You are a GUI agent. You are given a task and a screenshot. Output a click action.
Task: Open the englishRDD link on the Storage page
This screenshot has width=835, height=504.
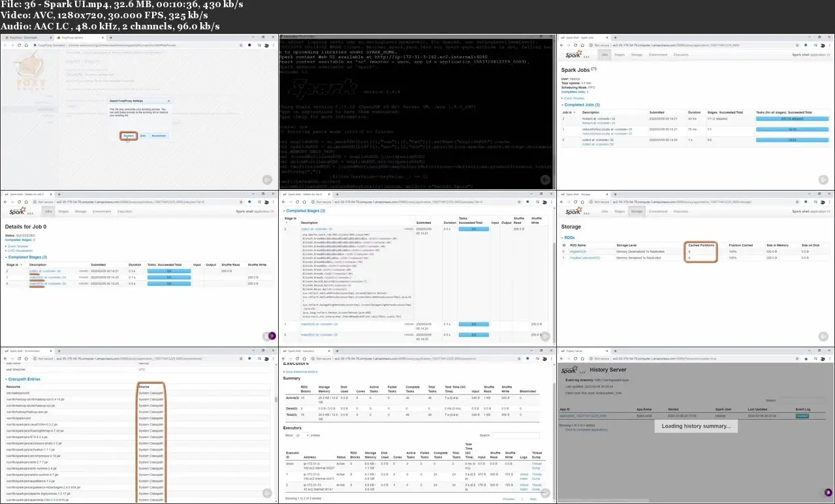point(578,251)
